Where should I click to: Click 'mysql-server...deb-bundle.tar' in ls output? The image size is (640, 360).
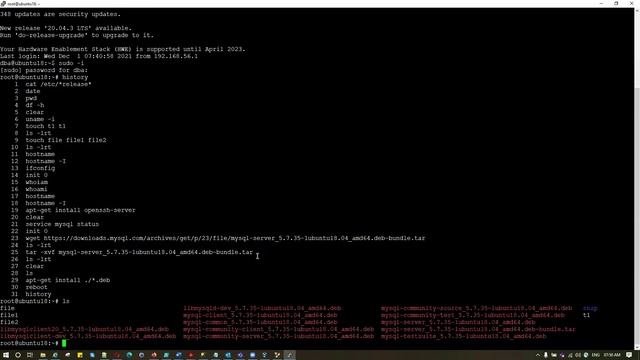pyautogui.click(x=478, y=329)
